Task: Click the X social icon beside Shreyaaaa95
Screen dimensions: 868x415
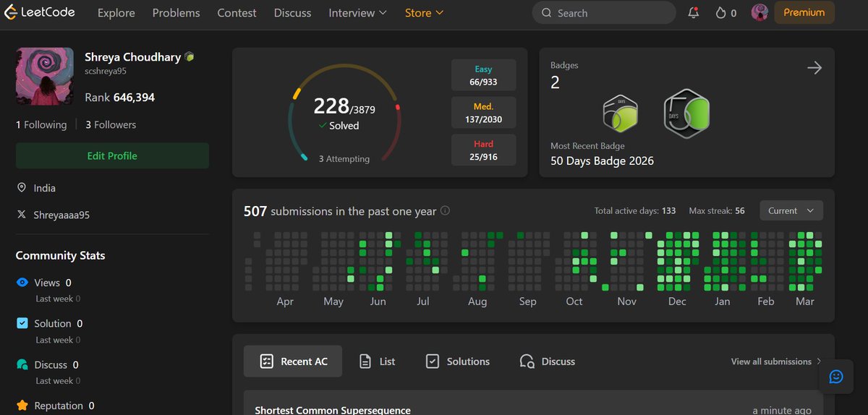Action: coord(22,215)
